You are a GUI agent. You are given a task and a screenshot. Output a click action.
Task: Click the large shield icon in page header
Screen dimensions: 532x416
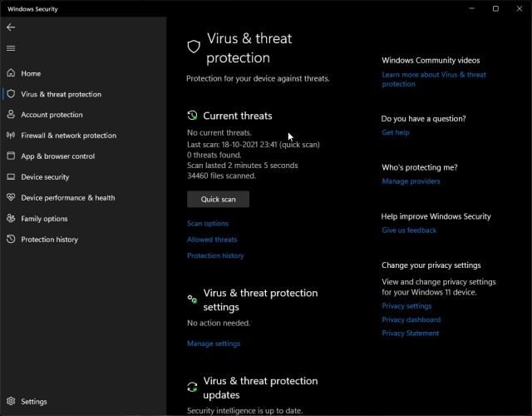[194, 47]
